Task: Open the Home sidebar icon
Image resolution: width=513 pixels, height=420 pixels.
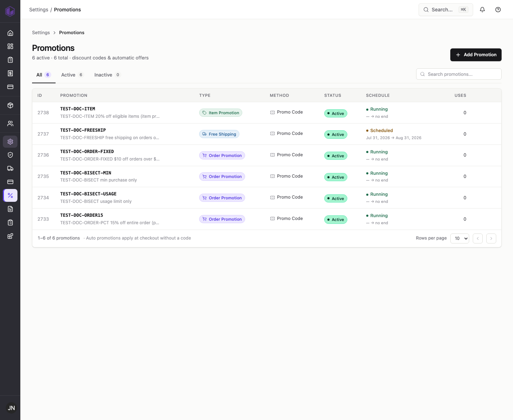Action: (10, 33)
